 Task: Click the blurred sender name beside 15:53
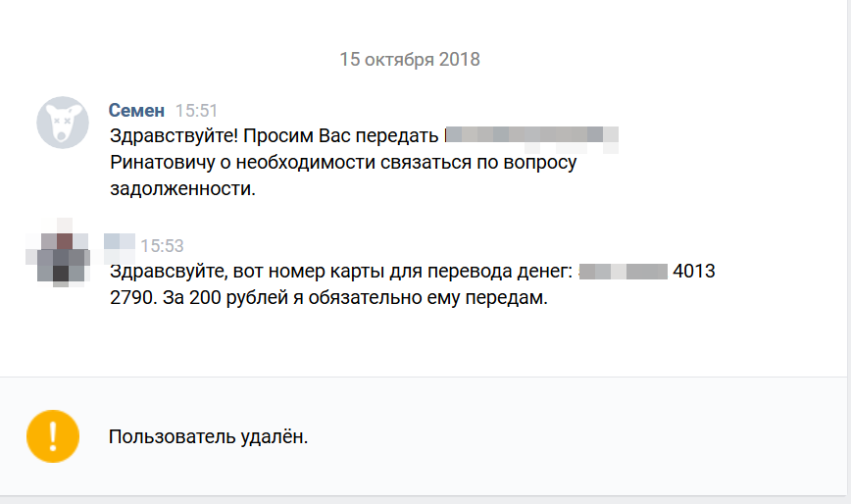[x=119, y=242]
